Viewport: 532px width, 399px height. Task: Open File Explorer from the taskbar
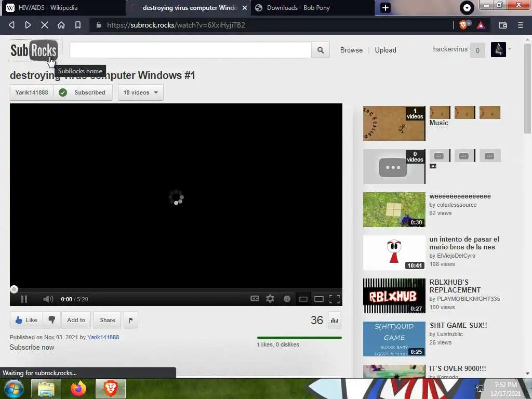pos(46,389)
